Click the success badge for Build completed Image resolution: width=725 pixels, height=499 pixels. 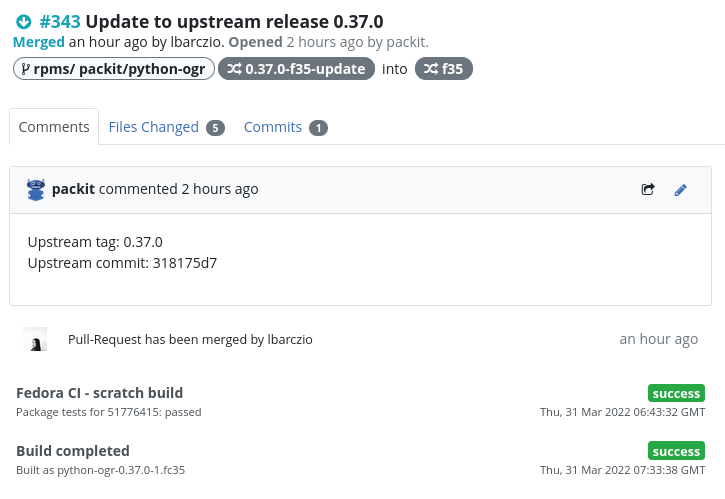click(676, 451)
